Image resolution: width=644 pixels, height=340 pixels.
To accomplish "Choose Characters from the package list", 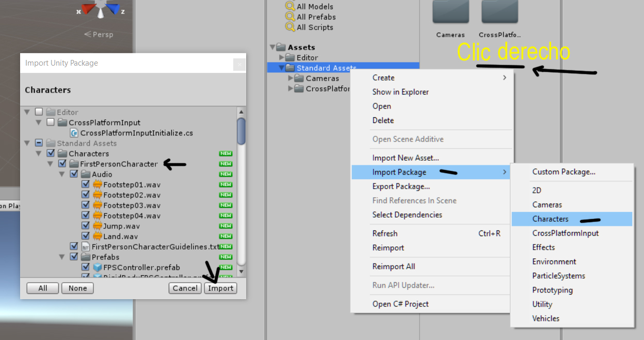I will pyautogui.click(x=572, y=219).
